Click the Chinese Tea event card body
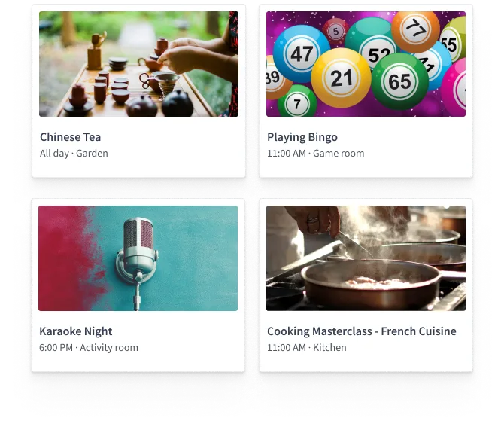 click(x=138, y=91)
